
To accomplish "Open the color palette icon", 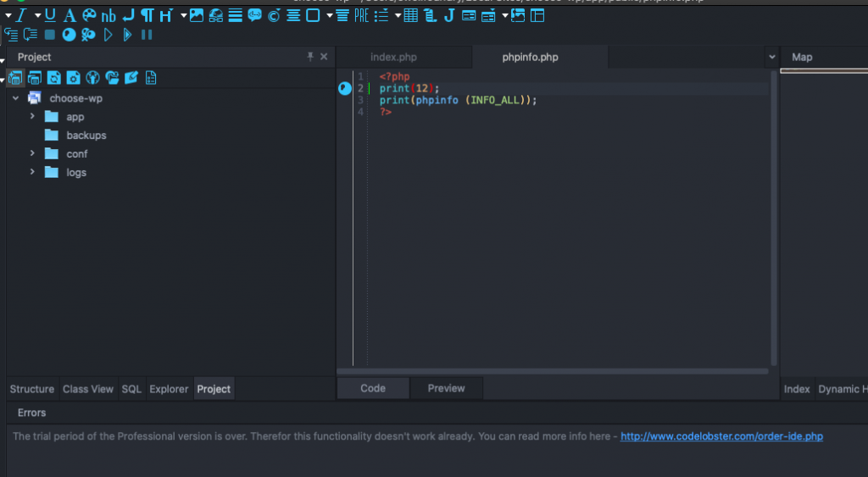I will (88, 15).
